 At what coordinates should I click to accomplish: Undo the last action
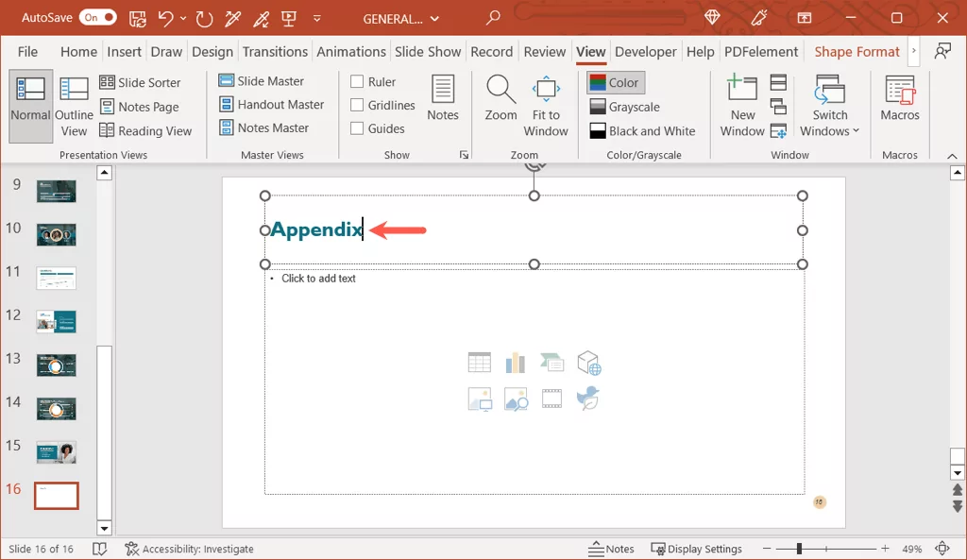165,19
